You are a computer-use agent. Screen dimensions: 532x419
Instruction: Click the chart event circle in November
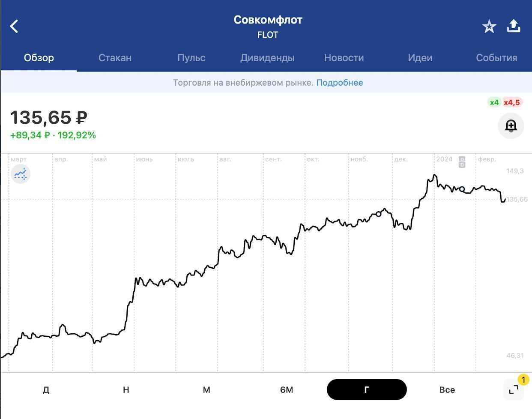click(x=379, y=214)
